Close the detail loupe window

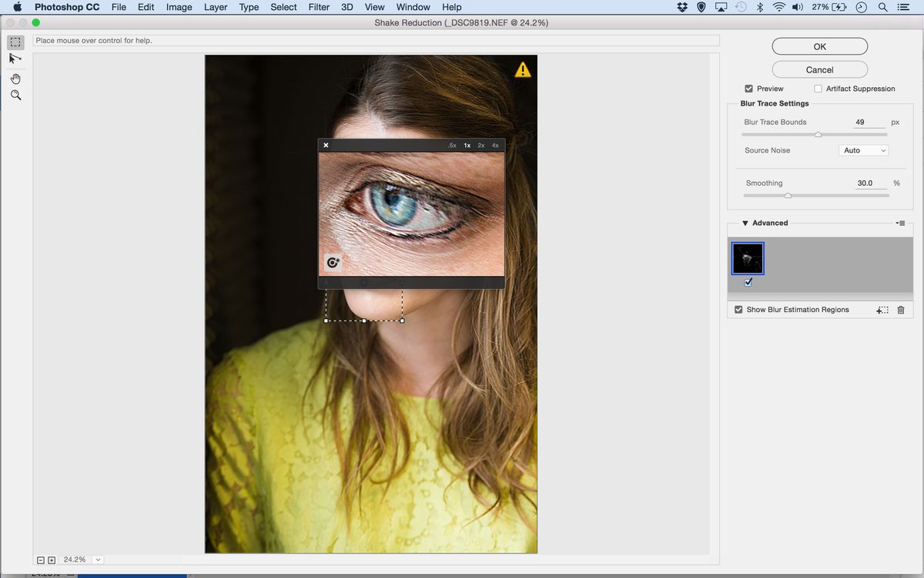click(326, 145)
